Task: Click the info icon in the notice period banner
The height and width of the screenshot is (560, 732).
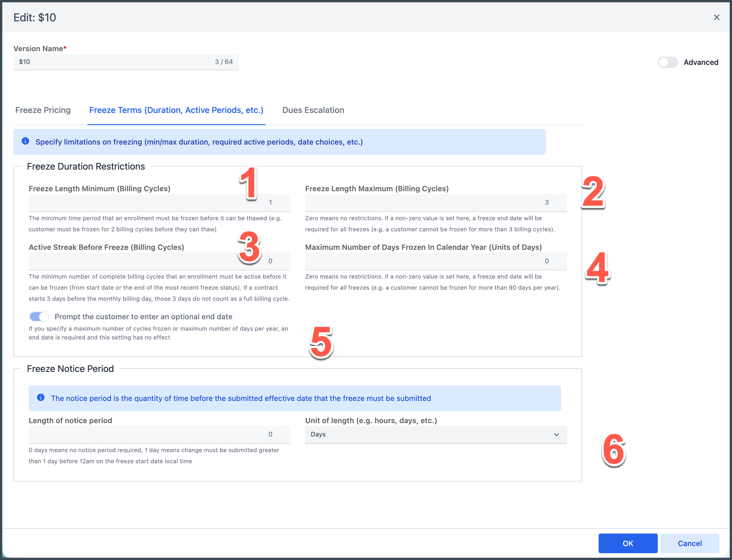Action: tap(41, 398)
